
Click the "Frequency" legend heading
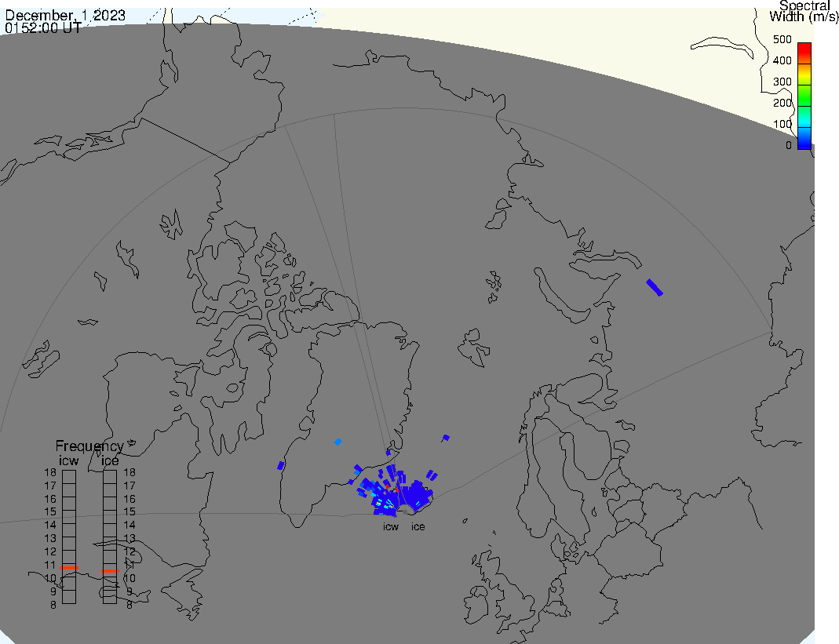coord(89,446)
